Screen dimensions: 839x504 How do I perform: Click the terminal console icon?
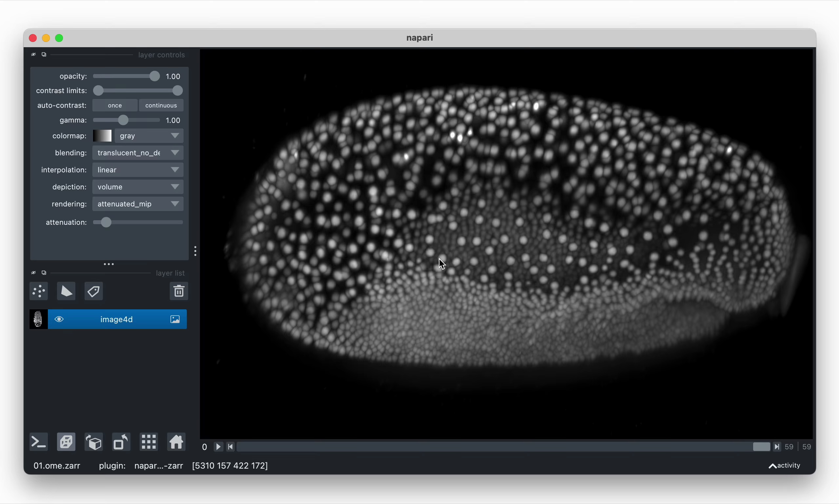click(x=38, y=442)
